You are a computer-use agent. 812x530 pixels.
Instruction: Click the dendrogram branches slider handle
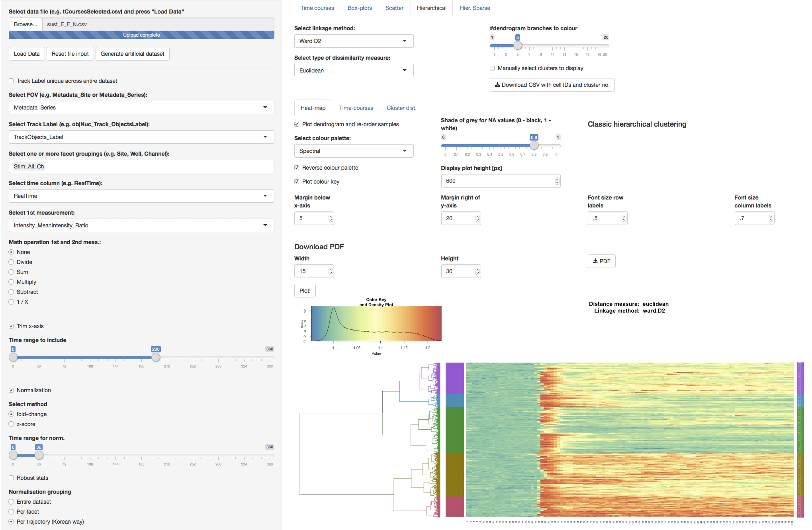coord(517,46)
